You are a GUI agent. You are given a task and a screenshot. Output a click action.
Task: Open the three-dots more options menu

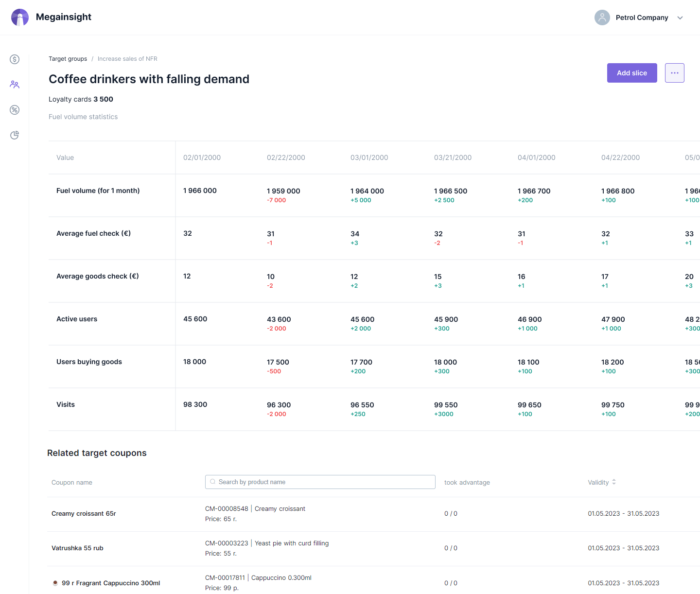674,73
